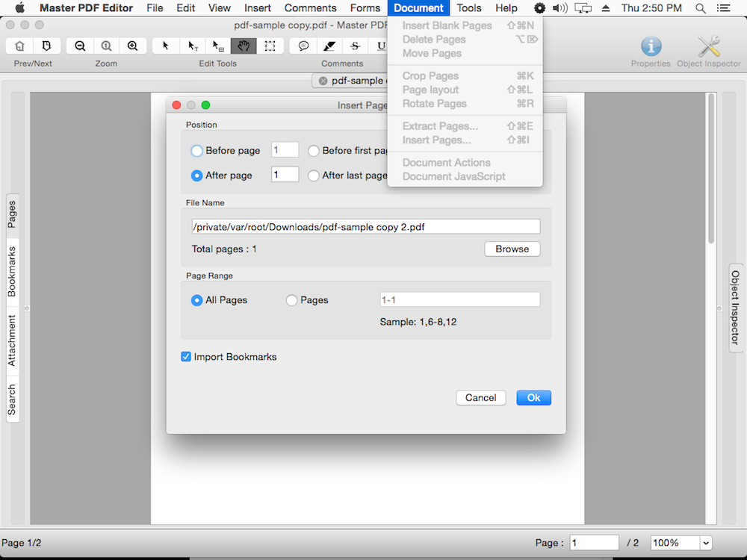The image size is (747, 560).
Task: Click the actual size zoom icon
Action: coord(106,46)
